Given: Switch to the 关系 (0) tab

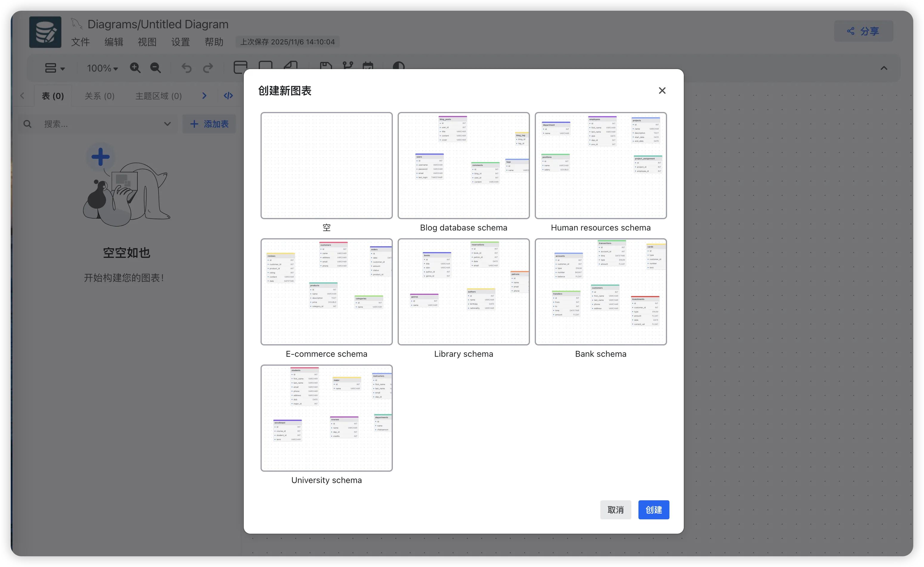Looking at the screenshot, I should click(x=100, y=96).
